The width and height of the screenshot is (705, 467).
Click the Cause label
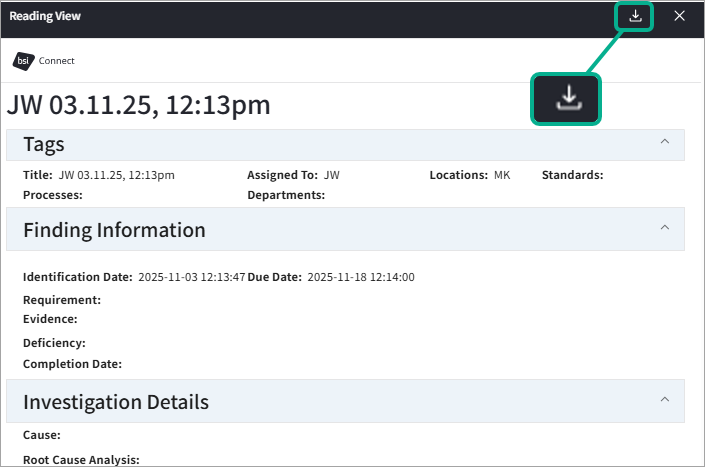click(41, 435)
